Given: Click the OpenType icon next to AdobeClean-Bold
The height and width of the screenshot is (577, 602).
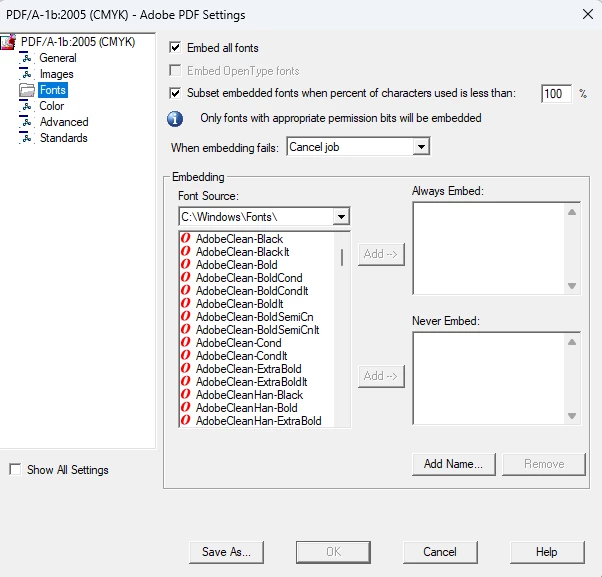Looking at the screenshot, I should [185, 264].
